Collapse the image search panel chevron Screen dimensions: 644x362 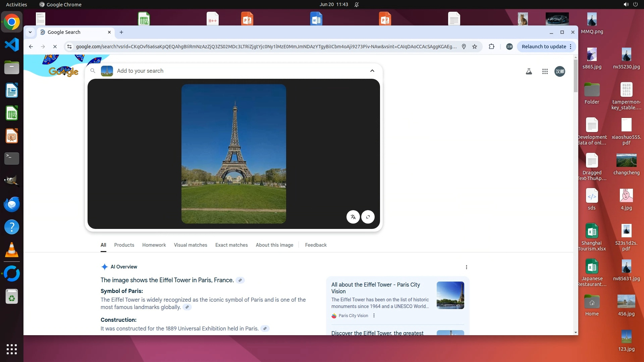372,71
